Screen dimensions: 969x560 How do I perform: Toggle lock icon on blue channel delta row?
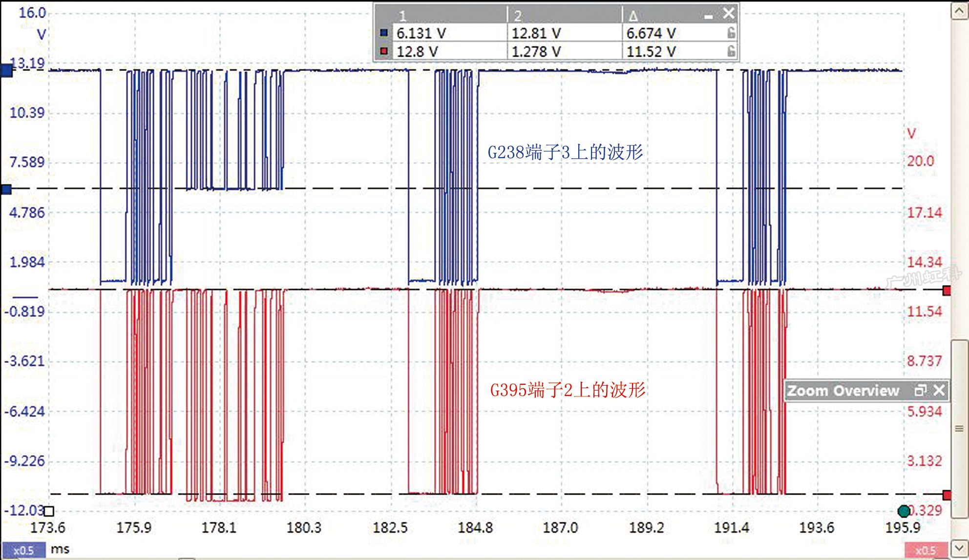click(x=731, y=33)
